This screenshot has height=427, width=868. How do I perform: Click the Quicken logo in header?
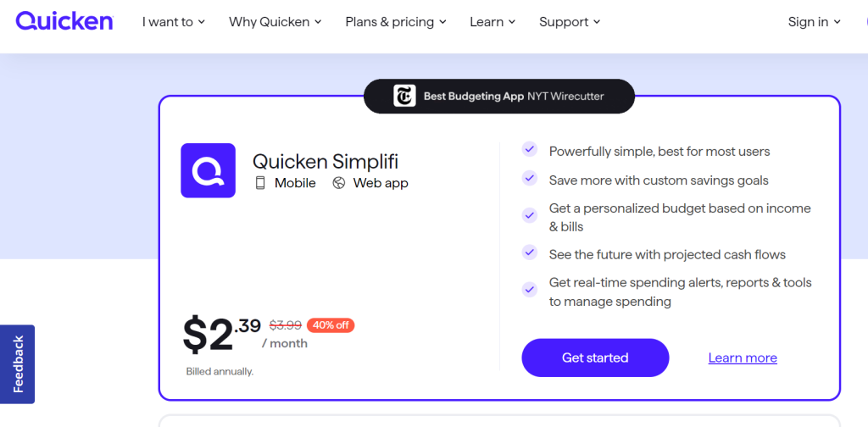coord(64,21)
